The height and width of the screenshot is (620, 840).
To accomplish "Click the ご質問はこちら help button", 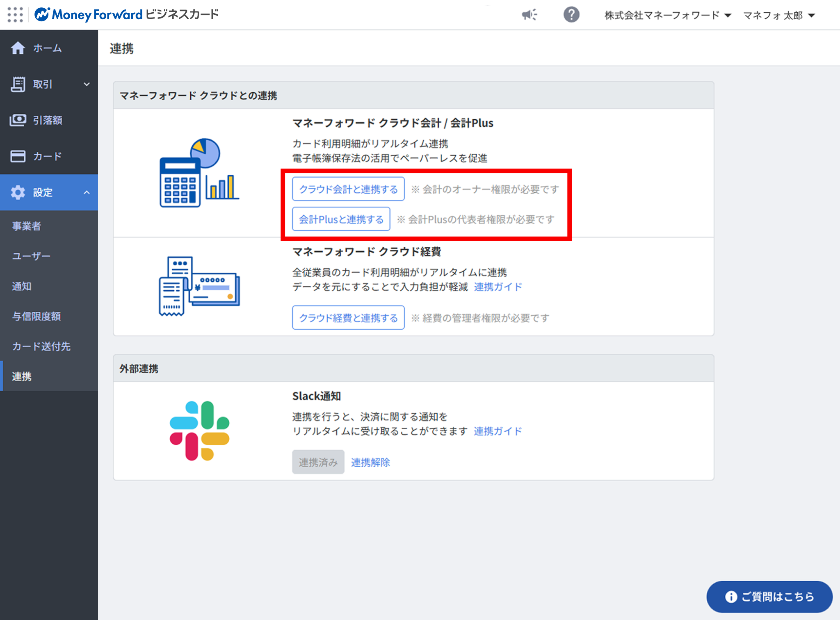I will (x=769, y=597).
